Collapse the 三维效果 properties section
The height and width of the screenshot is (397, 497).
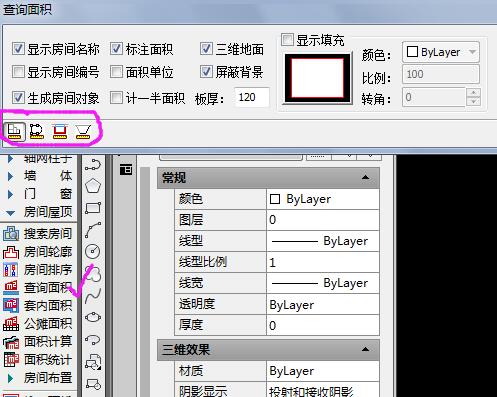tap(365, 349)
